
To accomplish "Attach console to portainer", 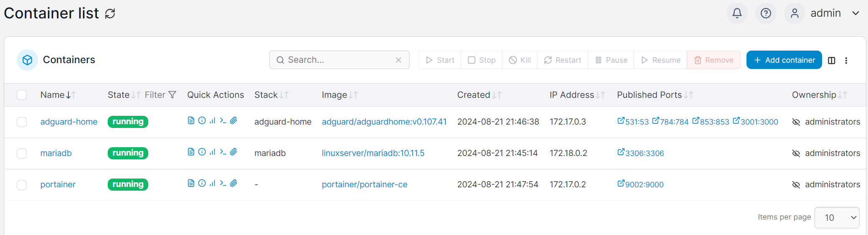I will 234,183.
